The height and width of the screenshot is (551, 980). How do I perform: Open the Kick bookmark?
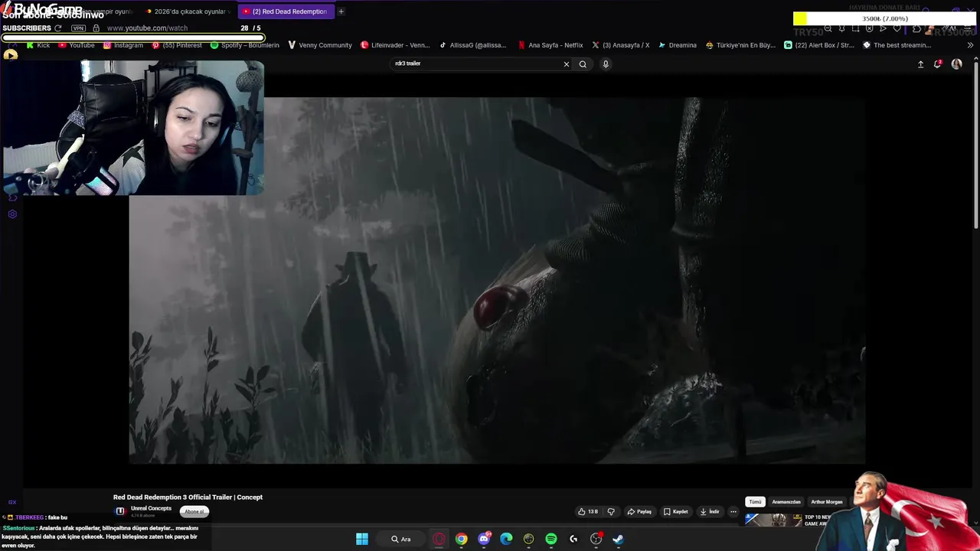[x=38, y=45]
